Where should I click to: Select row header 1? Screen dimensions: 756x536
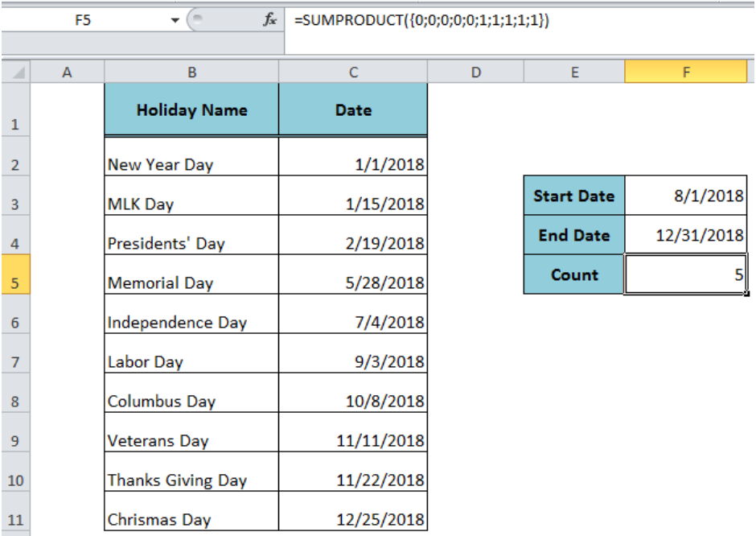tap(16, 124)
